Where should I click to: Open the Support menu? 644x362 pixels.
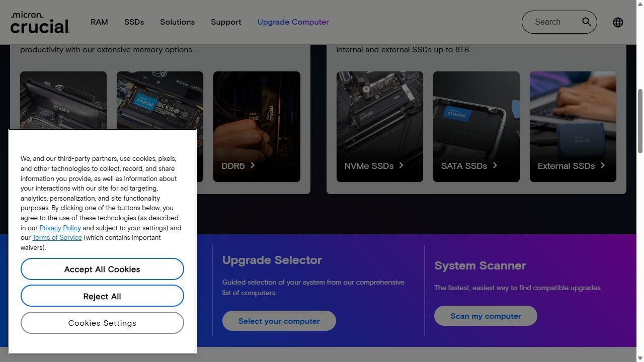pos(226,22)
